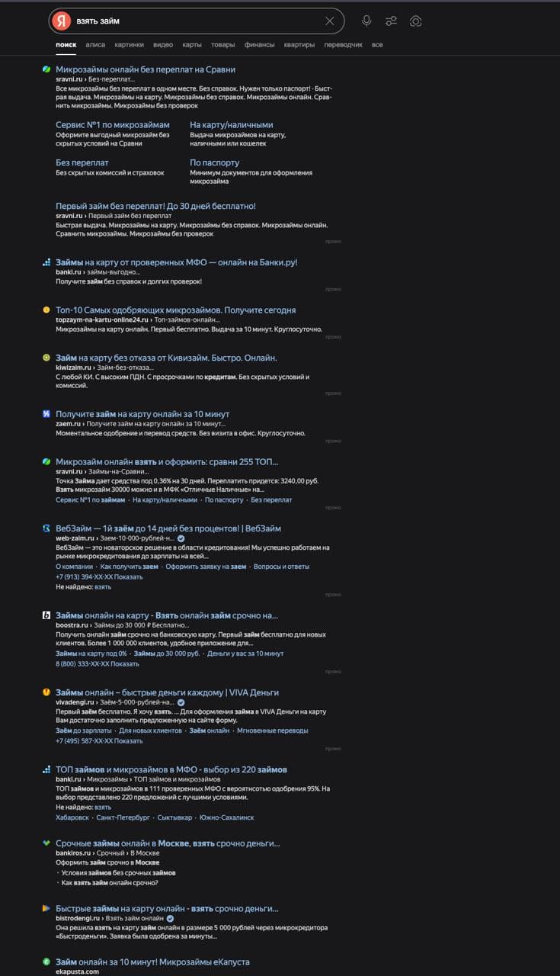Clear the search query with X icon
The image size is (560, 976).
click(x=329, y=21)
